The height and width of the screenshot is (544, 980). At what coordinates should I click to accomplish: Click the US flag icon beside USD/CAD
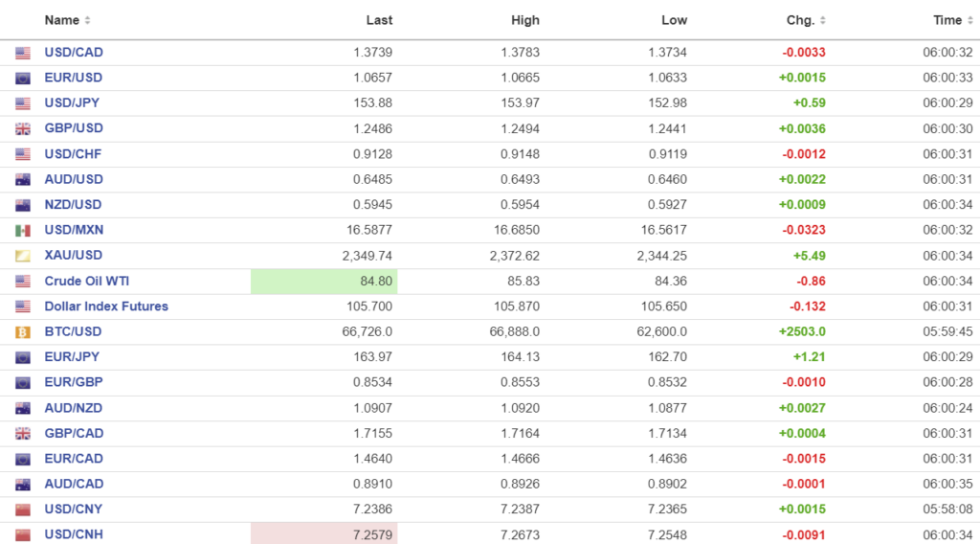point(23,53)
